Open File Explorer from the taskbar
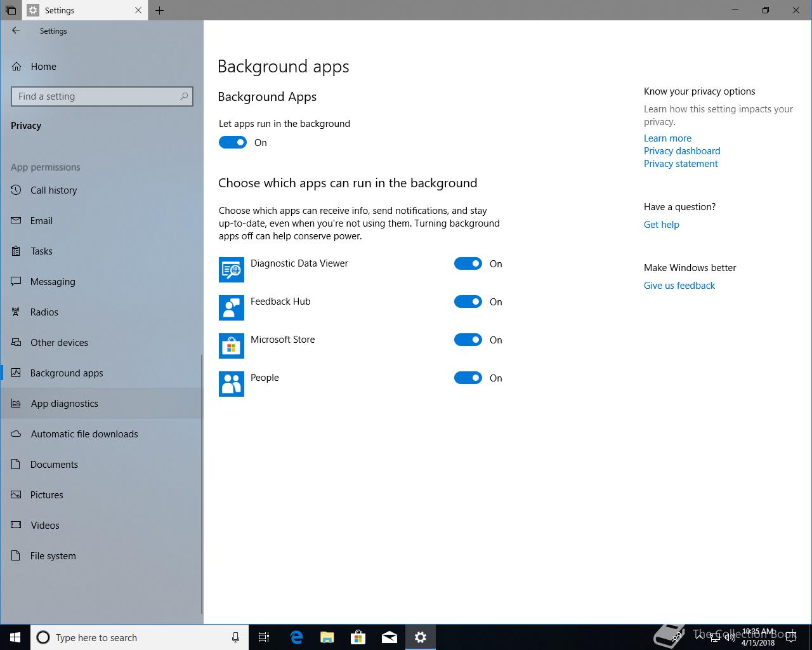Screen dimensions: 812x650 point(327,637)
